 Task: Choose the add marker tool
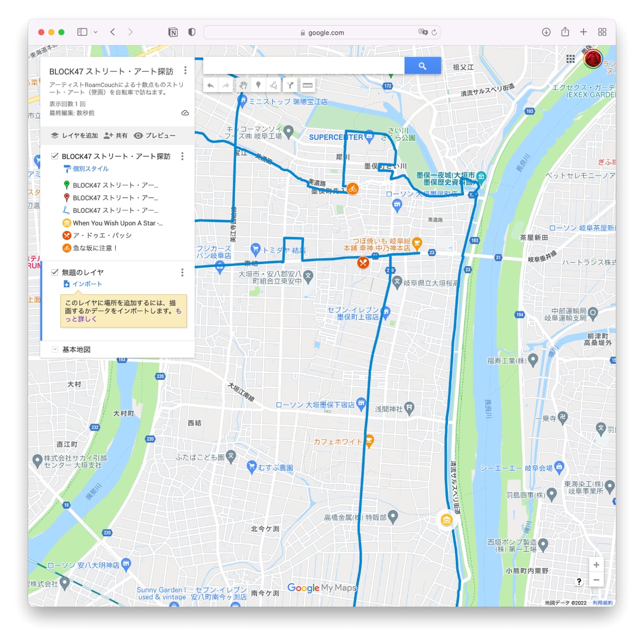tap(258, 86)
